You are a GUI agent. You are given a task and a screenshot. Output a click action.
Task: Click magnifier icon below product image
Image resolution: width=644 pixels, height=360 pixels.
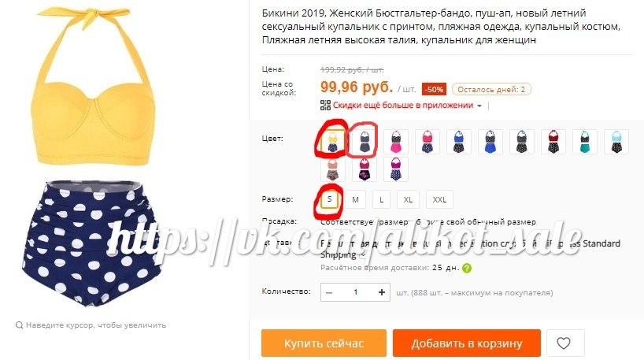(x=19, y=325)
